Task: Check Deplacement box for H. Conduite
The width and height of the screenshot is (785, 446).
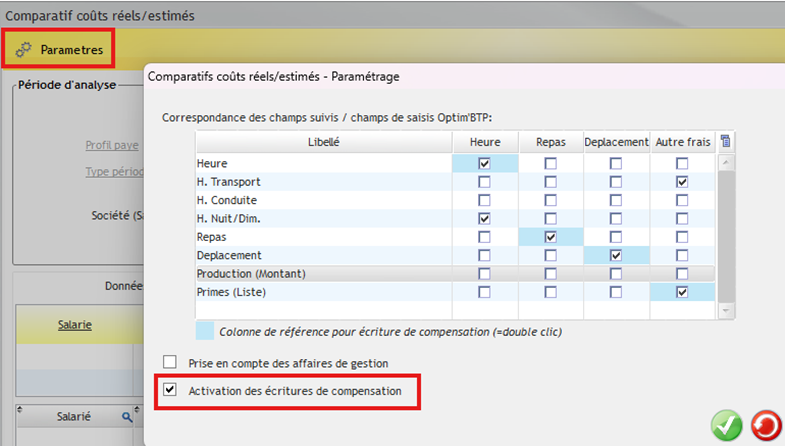Action: 616,200
